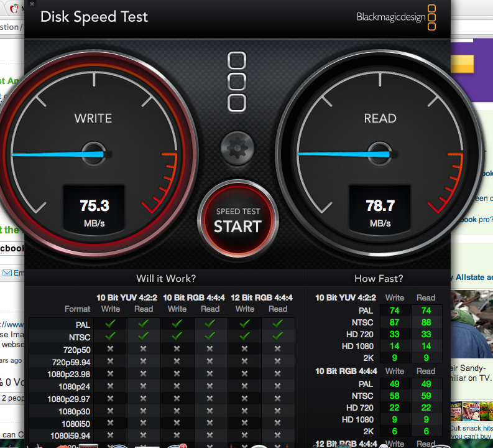Viewport: 493px width, 448px height.
Task: Open the Allstate ad link in browser
Action: pos(472,277)
